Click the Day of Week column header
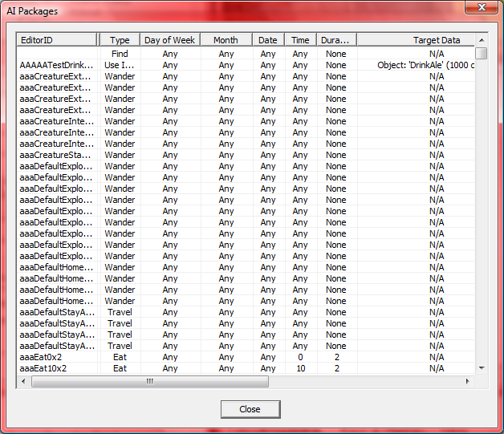Viewport: 504px width, 434px height. click(x=170, y=40)
